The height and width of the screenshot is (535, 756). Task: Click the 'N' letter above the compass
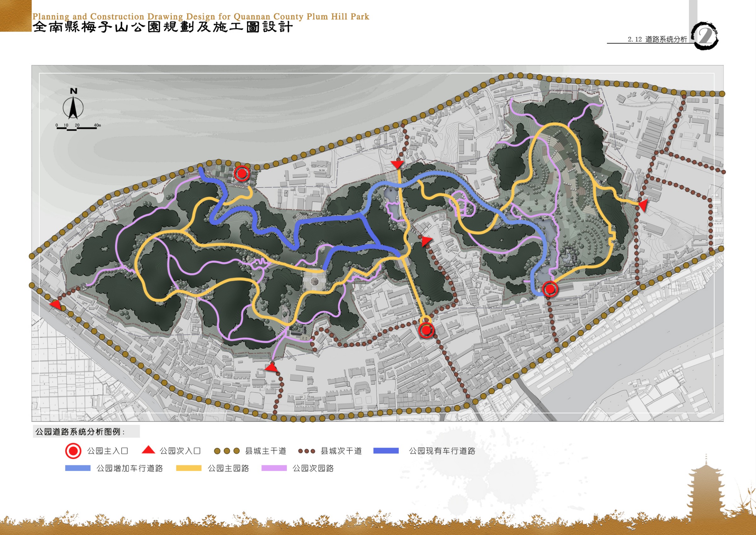coord(73,91)
